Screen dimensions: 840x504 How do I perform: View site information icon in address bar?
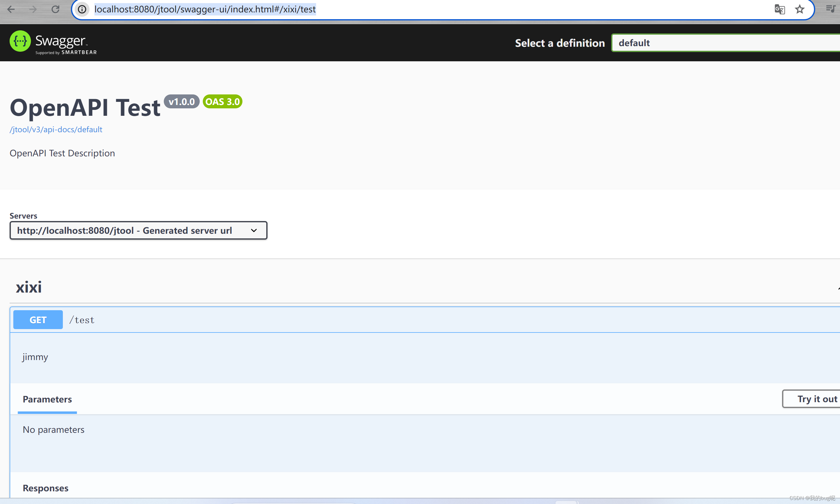pos(82,9)
